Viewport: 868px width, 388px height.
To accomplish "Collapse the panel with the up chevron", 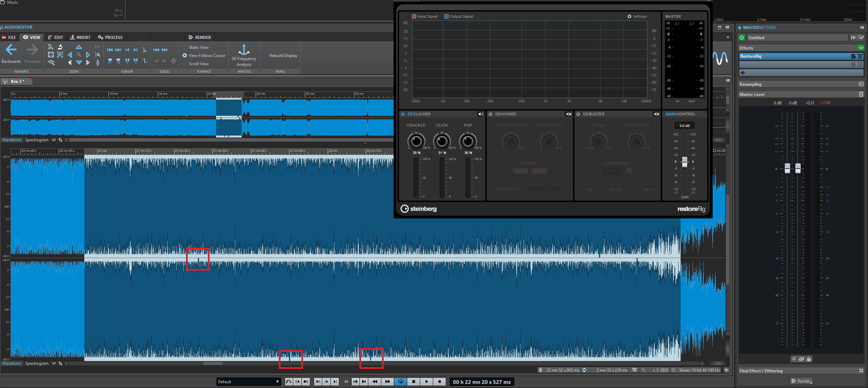I will tap(728, 37).
